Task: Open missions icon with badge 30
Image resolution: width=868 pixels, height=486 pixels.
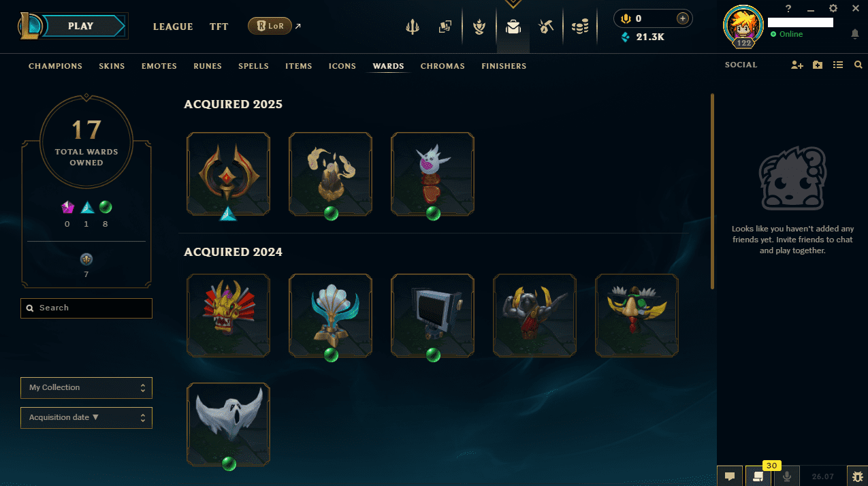Action: (x=759, y=476)
